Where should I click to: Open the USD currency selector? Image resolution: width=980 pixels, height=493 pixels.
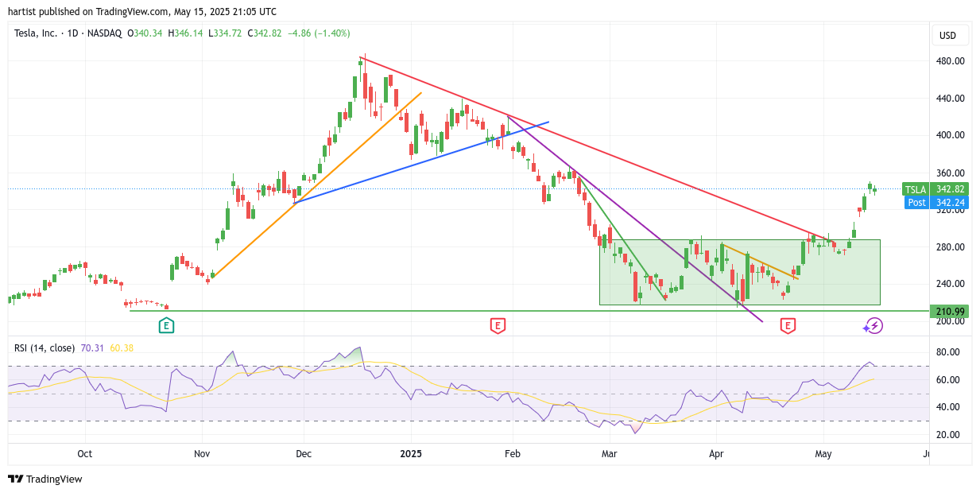point(948,35)
